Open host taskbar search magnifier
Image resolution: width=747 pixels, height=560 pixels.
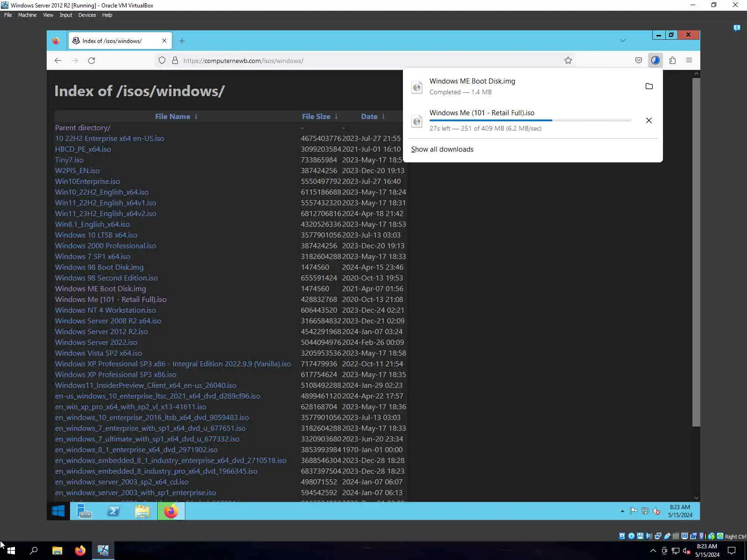34,551
